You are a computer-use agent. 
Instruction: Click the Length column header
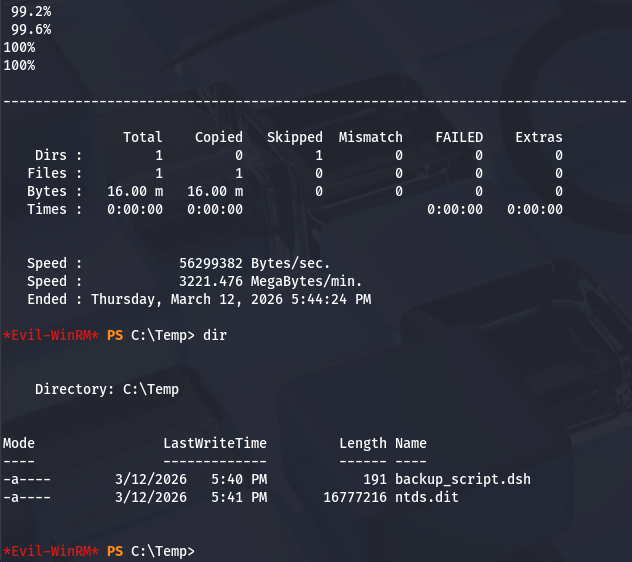coord(363,443)
